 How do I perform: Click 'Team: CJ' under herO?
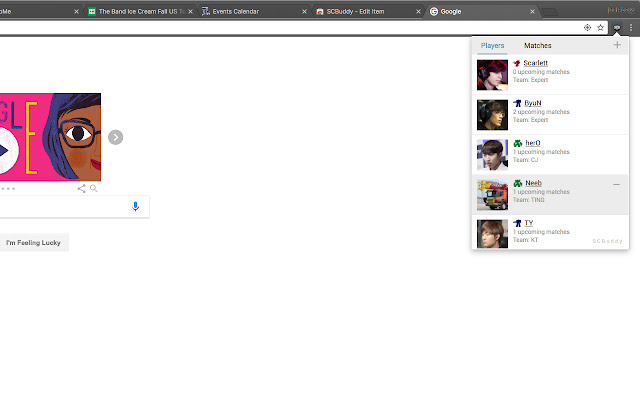point(525,160)
